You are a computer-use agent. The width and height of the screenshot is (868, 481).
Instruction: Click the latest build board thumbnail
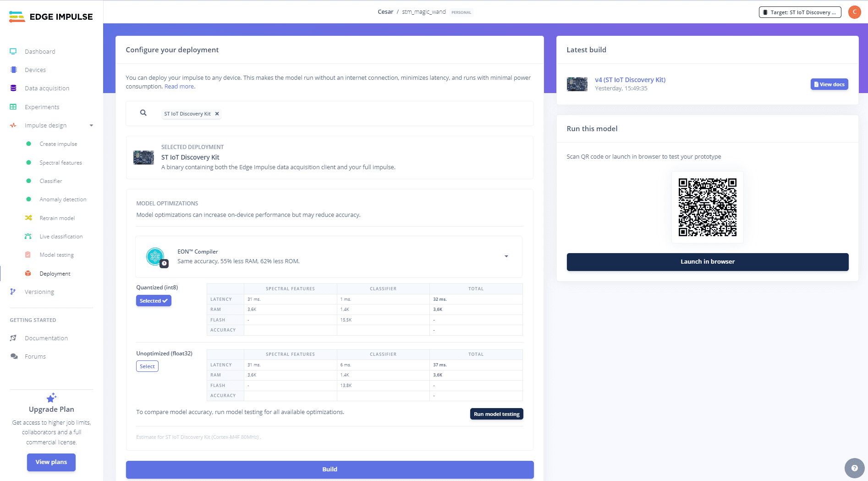pos(577,84)
